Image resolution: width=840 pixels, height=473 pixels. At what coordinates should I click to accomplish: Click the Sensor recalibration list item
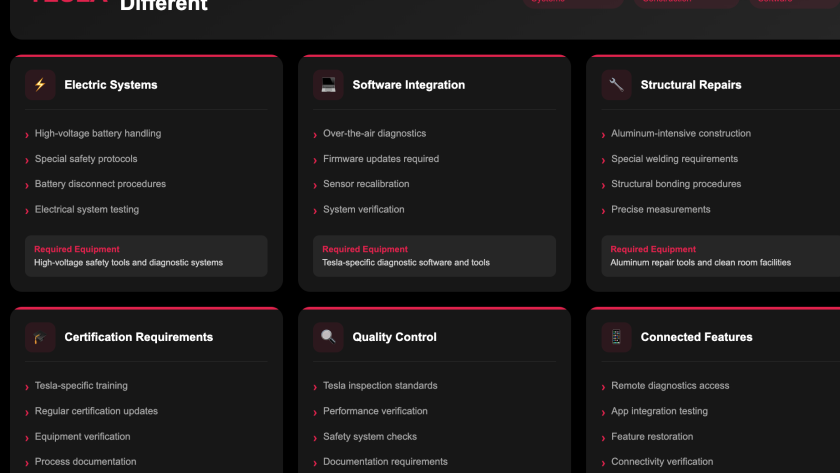(x=365, y=184)
